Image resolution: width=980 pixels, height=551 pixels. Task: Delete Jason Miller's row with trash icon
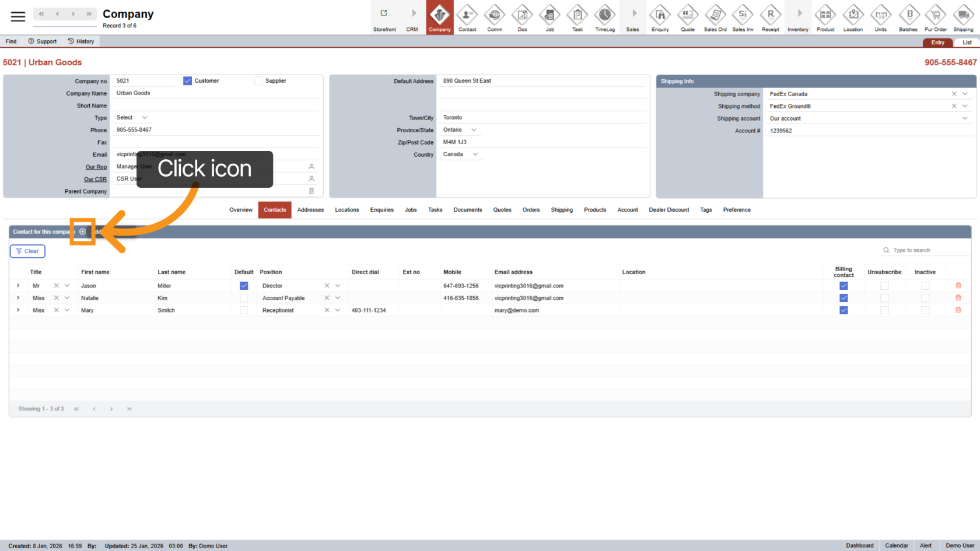[958, 286]
